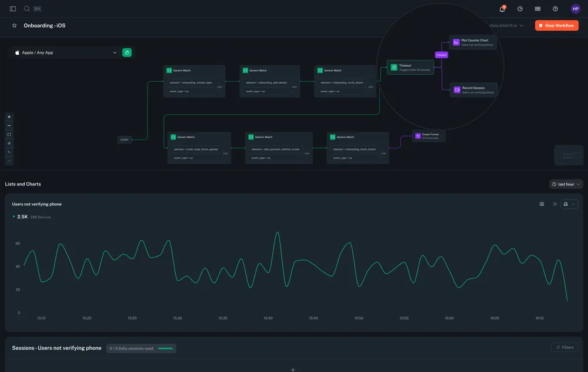Screen dimensions: 588x372
Task: Click the auto-layout tidy icon in canvas controls
Action: [9, 144]
